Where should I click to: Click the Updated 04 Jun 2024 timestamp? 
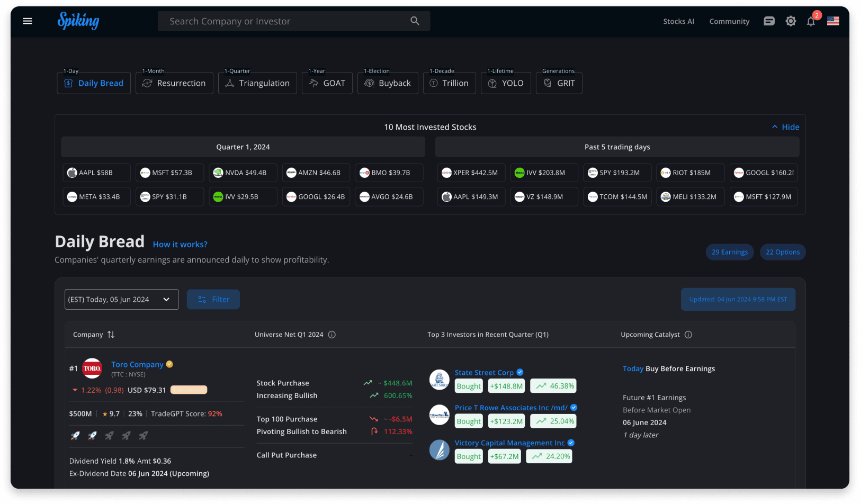click(738, 300)
